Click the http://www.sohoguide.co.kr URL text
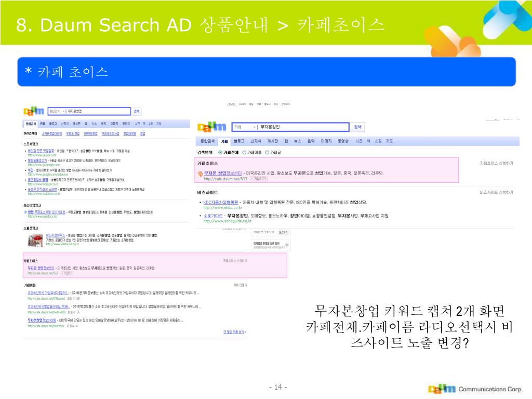The image size is (532, 399). [x=228, y=221]
